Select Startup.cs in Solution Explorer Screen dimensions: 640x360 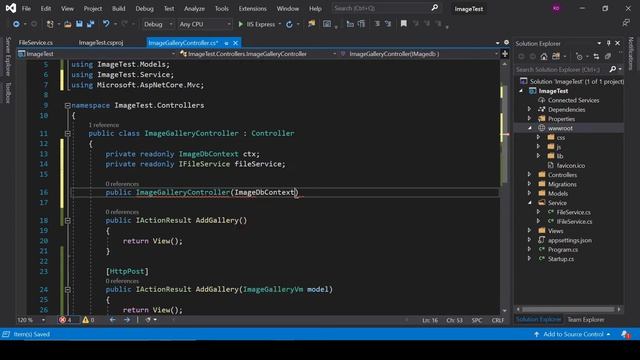click(561, 259)
